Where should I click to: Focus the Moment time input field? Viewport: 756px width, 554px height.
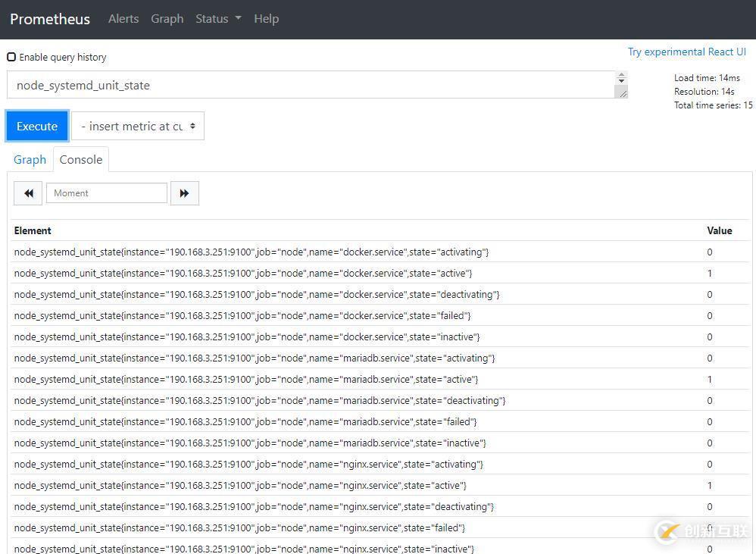107,193
